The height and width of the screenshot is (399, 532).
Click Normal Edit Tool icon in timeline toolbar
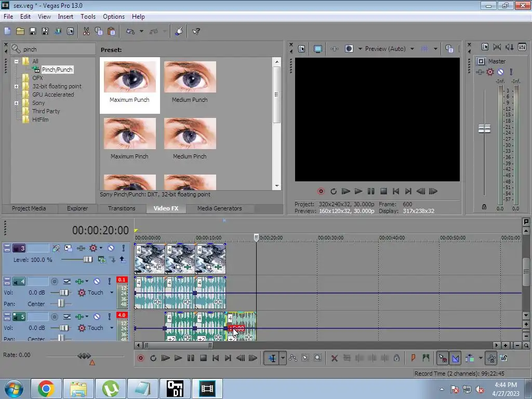point(272,358)
